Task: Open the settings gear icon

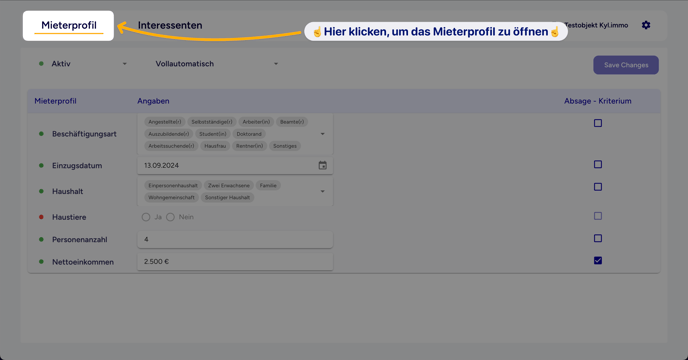Action: [x=645, y=25]
